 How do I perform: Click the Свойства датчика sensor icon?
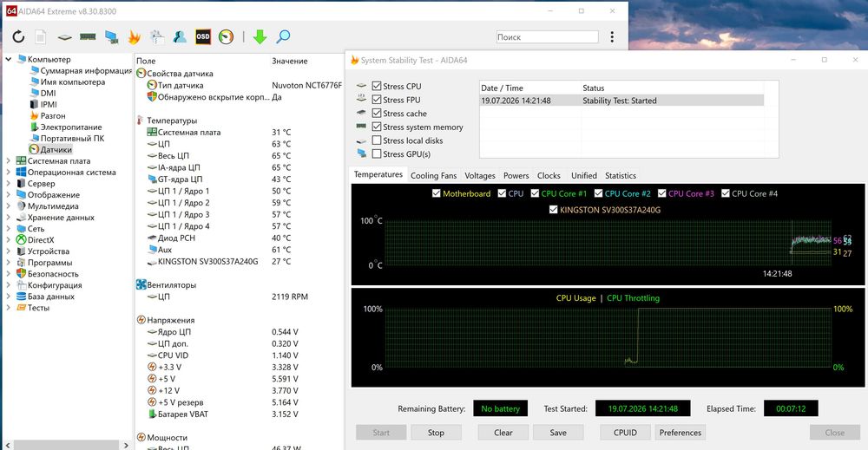point(141,73)
